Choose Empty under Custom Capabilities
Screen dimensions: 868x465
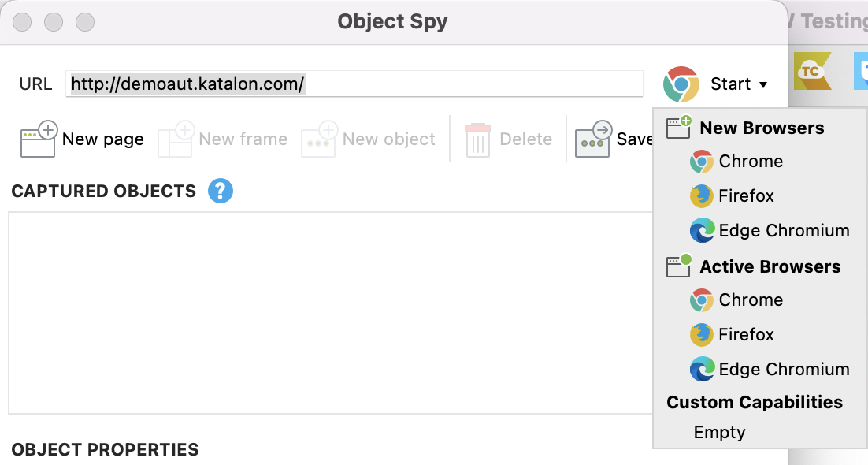click(x=718, y=432)
